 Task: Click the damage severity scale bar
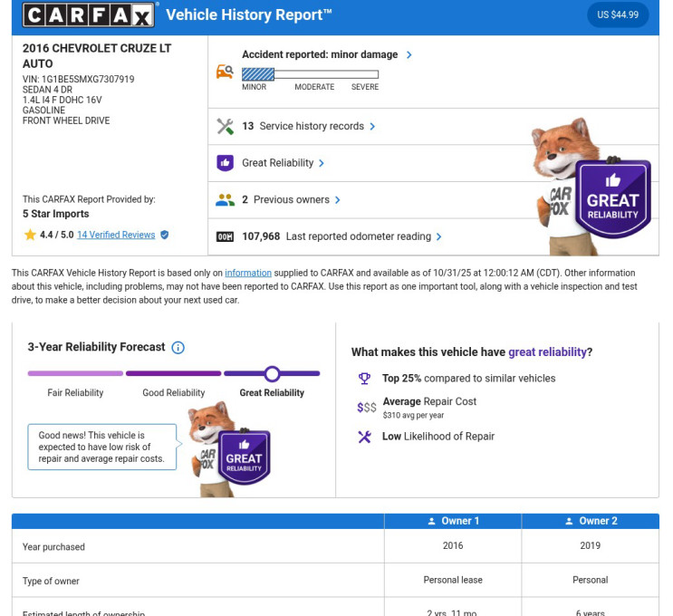tap(310, 74)
